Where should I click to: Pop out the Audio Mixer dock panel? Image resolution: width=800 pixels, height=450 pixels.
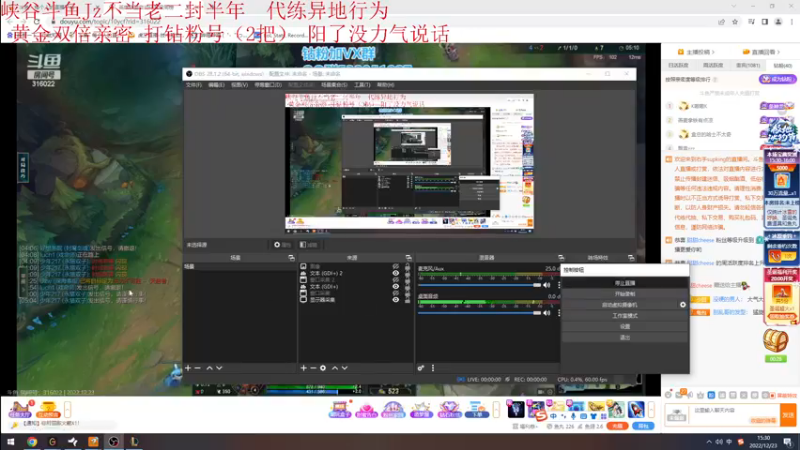(561, 258)
